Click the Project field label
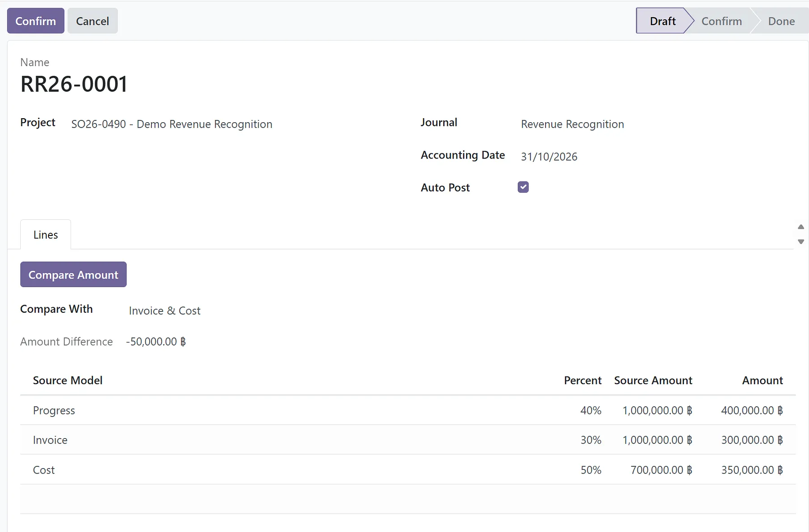The image size is (809, 532). [x=38, y=122]
